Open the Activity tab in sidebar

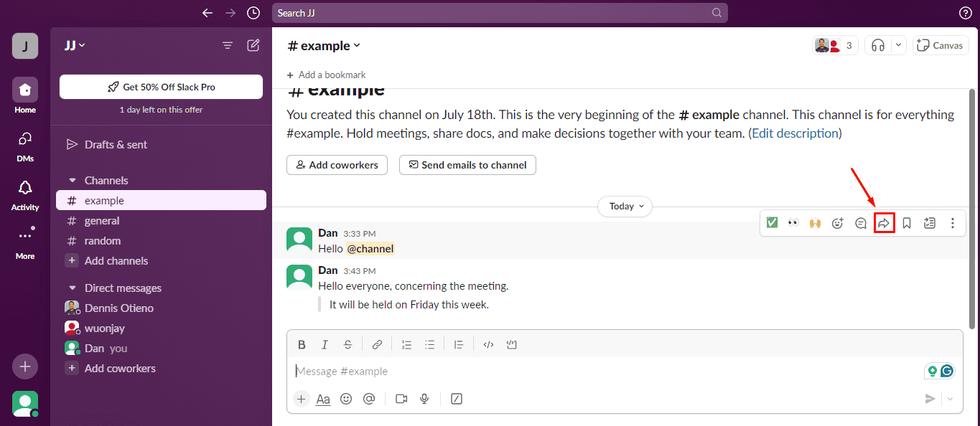coord(25,194)
